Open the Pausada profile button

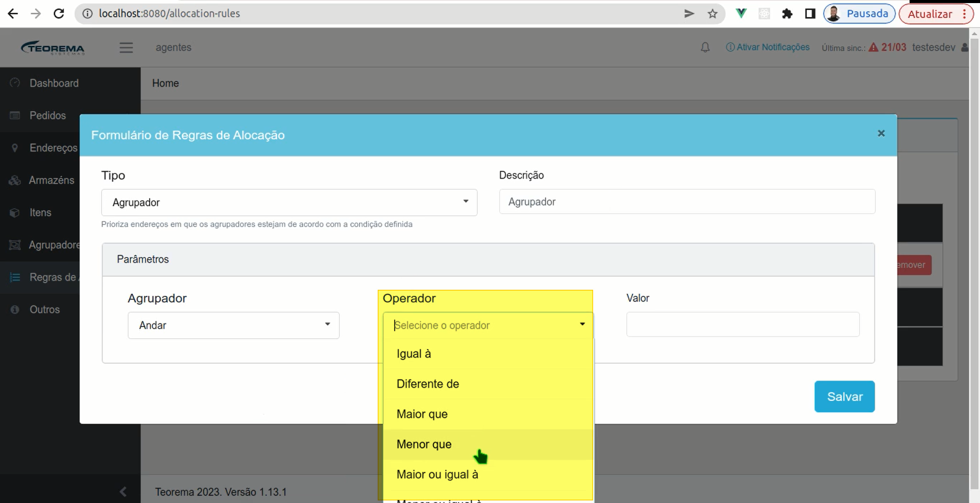860,14
